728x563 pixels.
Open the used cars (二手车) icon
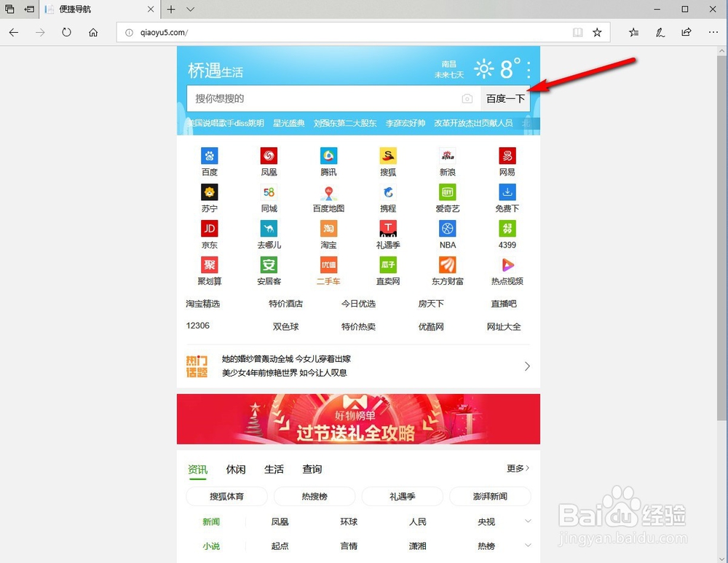329,265
